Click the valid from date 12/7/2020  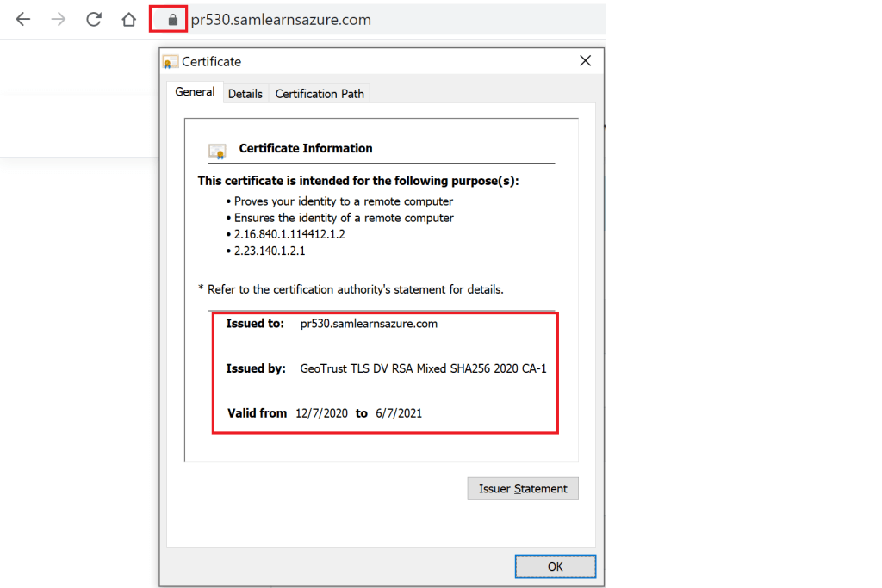321,413
